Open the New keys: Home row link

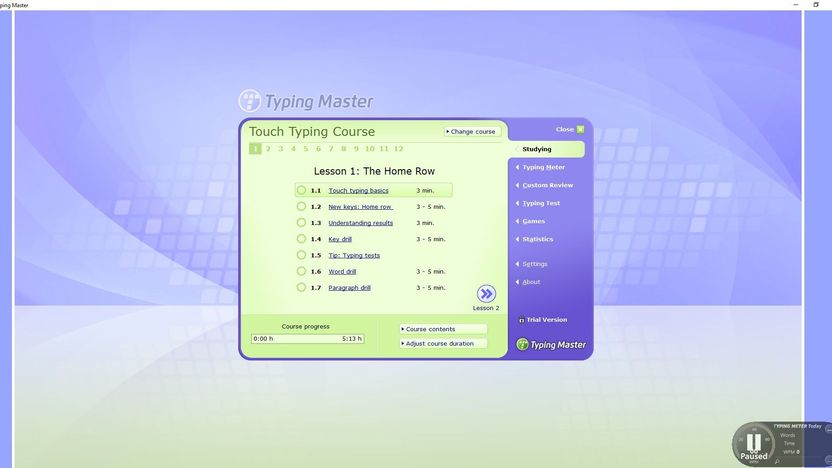click(x=360, y=207)
